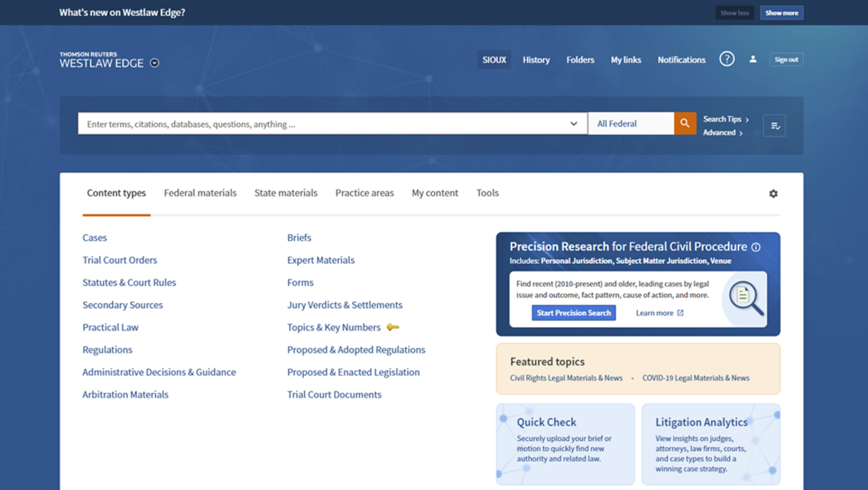Open the Statutes & Court Rules link
This screenshot has width=868, height=490.
(x=129, y=282)
